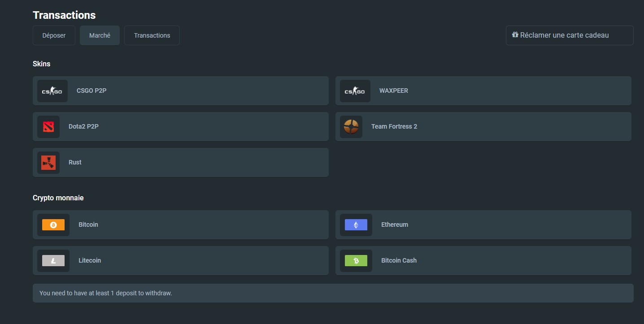Click the orange Bitcoin icon
644x324 pixels.
click(53, 225)
